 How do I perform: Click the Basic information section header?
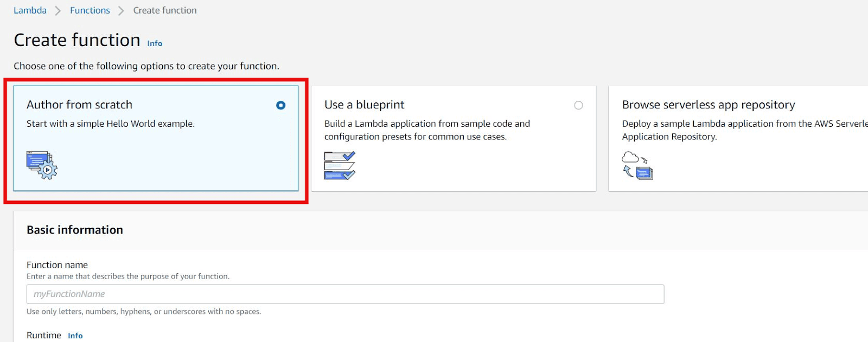coord(75,230)
